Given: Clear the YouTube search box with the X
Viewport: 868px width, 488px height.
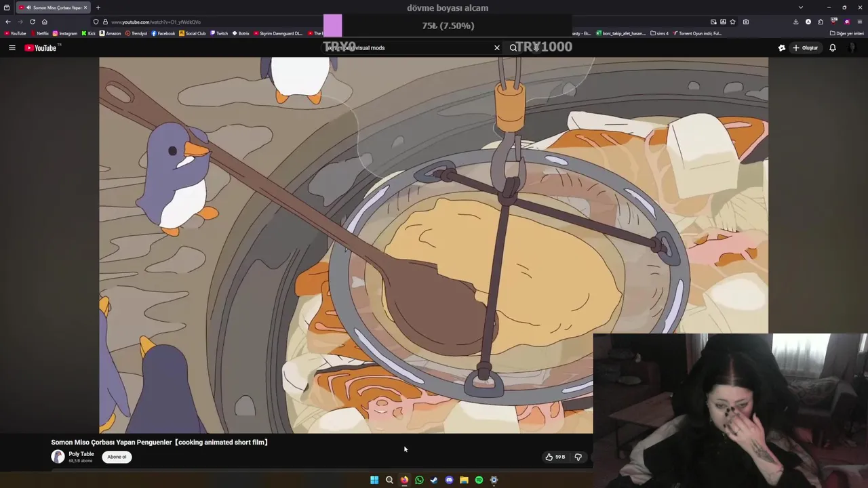Looking at the screenshot, I should (x=497, y=47).
